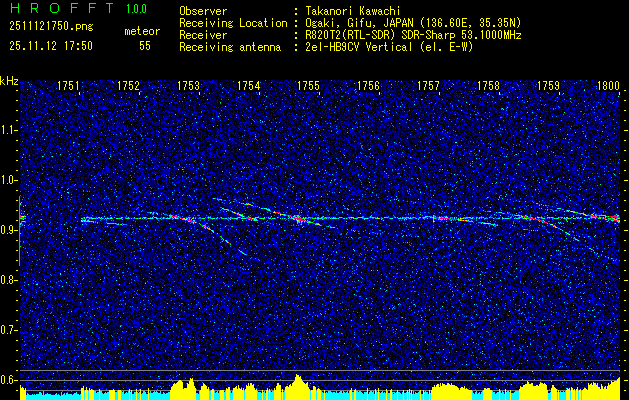Click the Receiving Location label

(233, 23)
